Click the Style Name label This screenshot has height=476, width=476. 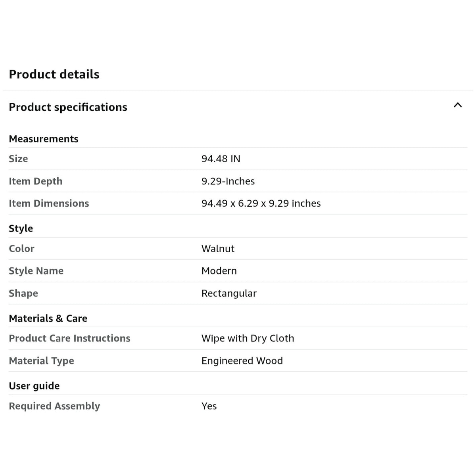click(36, 271)
